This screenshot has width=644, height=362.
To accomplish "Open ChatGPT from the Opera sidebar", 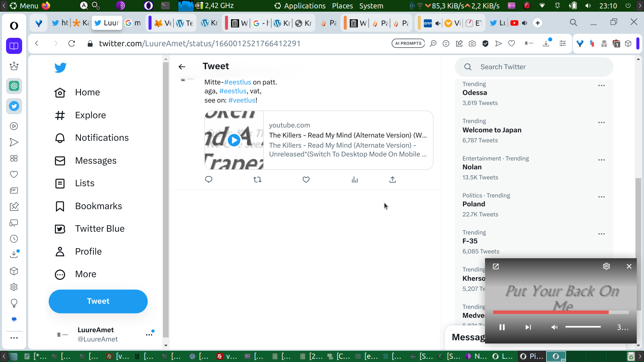I will 14,86.
